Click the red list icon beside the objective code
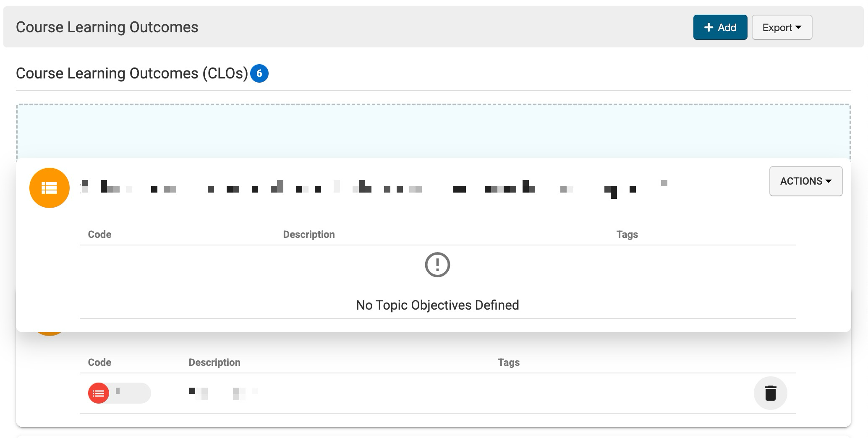This screenshot has height=438, width=868. [99, 394]
